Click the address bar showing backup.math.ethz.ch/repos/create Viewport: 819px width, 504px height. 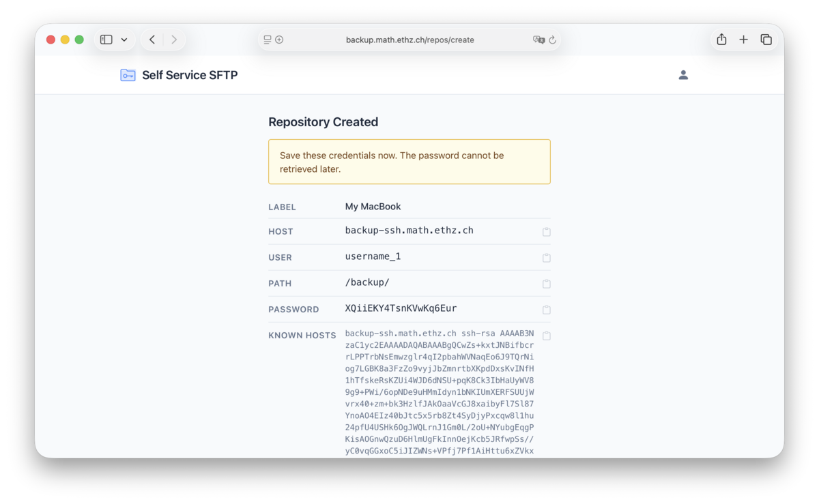point(409,40)
